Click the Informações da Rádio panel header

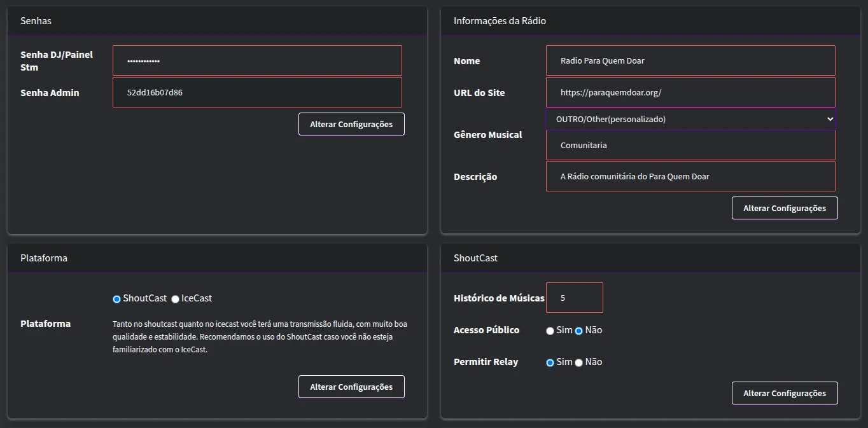tap(500, 21)
